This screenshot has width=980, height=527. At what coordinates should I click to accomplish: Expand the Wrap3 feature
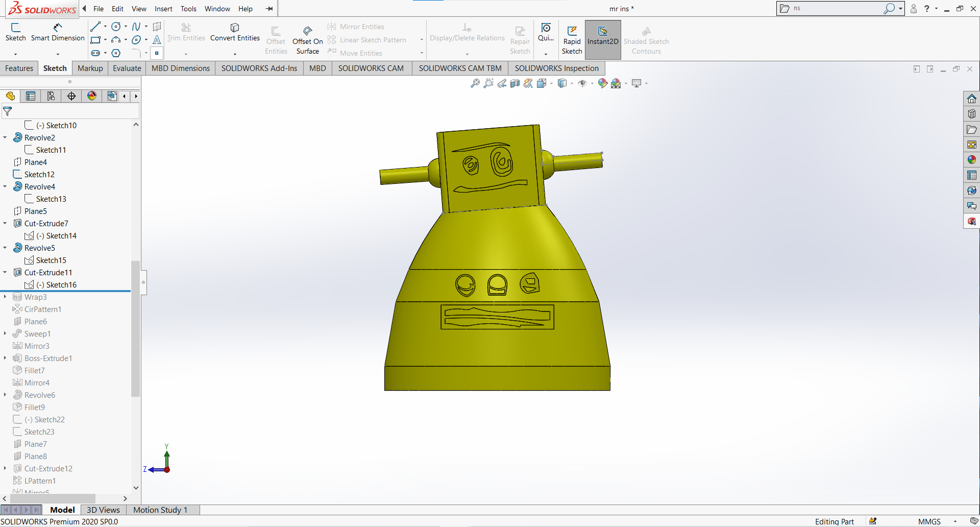pos(5,297)
